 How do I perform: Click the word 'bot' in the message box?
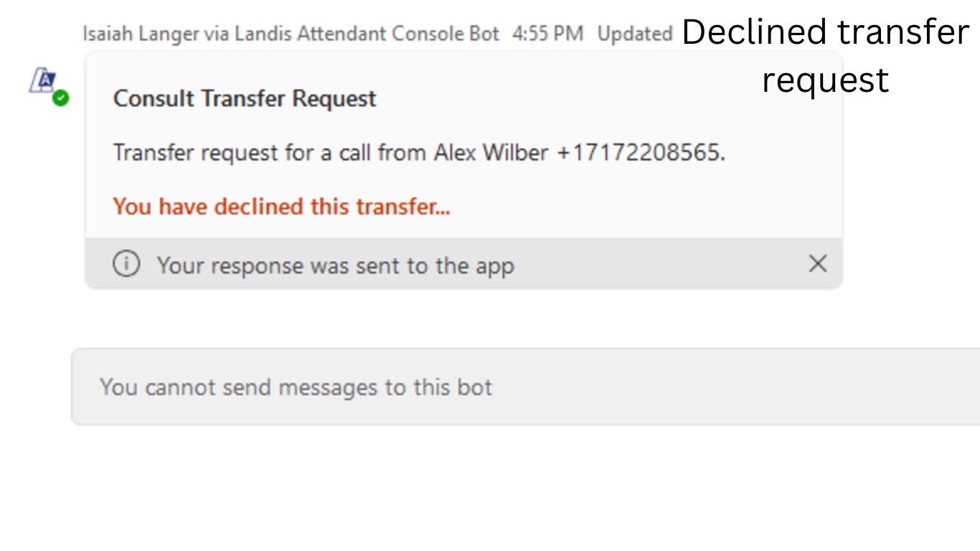(474, 387)
